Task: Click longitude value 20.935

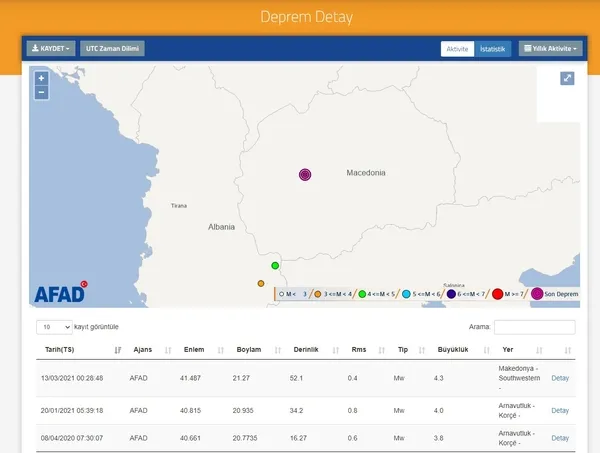Action: (243, 411)
